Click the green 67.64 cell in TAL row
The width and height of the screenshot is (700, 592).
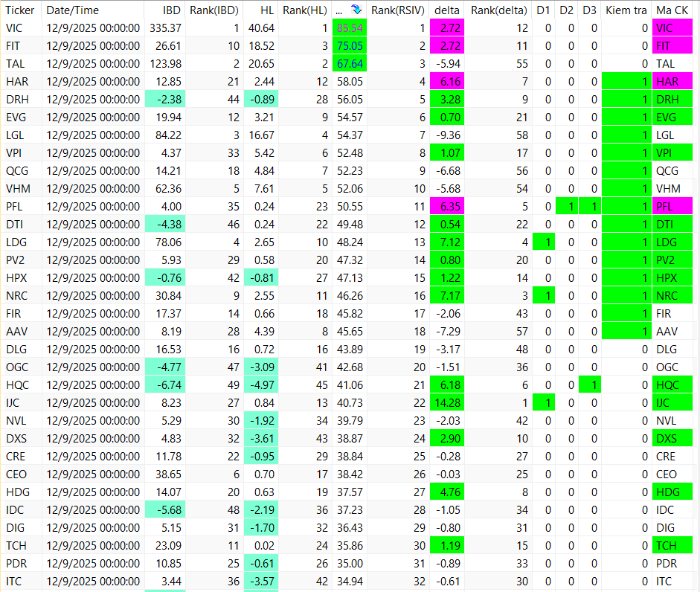pyautogui.click(x=350, y=64)
